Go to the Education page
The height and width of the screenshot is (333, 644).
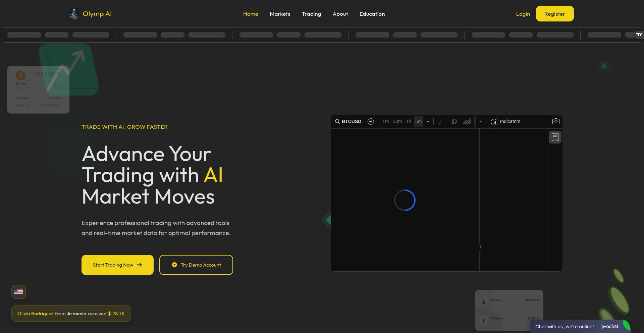pos(372,14)
